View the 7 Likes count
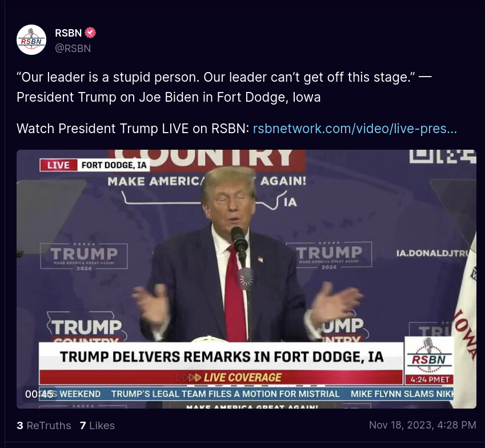Image resolution: width=485 pixels, height=448 pixels. [97, 425]
